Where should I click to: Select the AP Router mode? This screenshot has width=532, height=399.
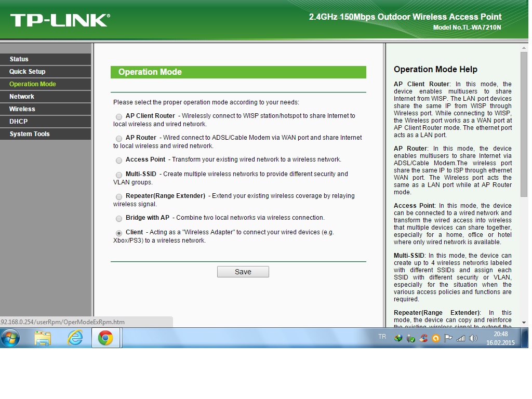(119, 138)
